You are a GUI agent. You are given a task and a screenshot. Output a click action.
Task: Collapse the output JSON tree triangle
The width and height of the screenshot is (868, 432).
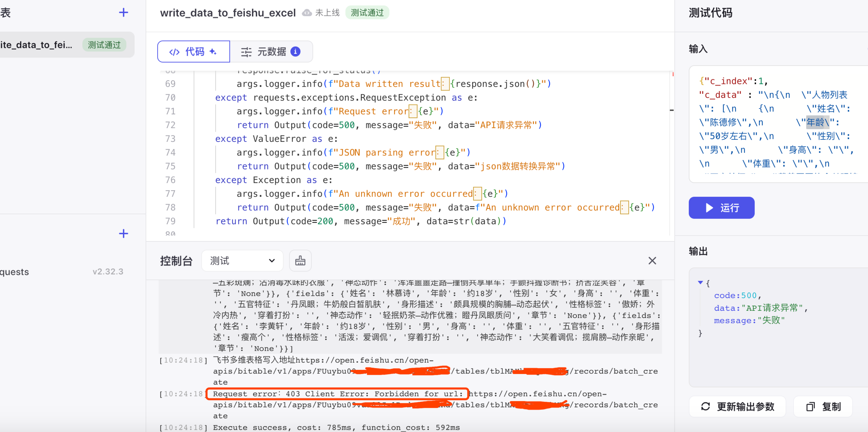click(700, 282)
